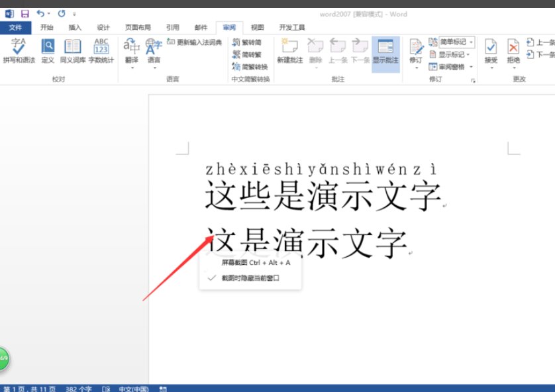
Task: Open the 文件 menu
Action: coord(16,27)
